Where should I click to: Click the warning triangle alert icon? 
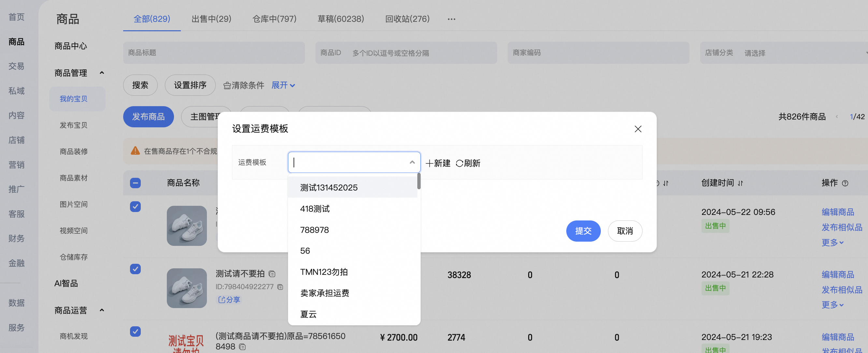click(x=135, y=150)
